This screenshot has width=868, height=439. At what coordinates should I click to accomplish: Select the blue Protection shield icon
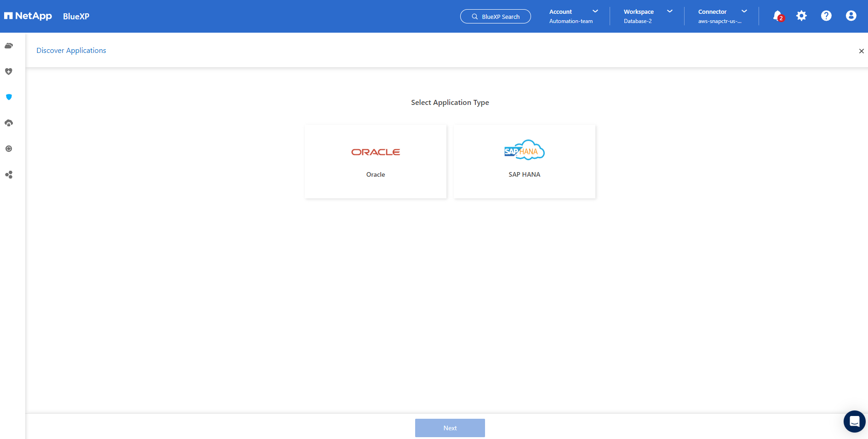pos(9,97)
